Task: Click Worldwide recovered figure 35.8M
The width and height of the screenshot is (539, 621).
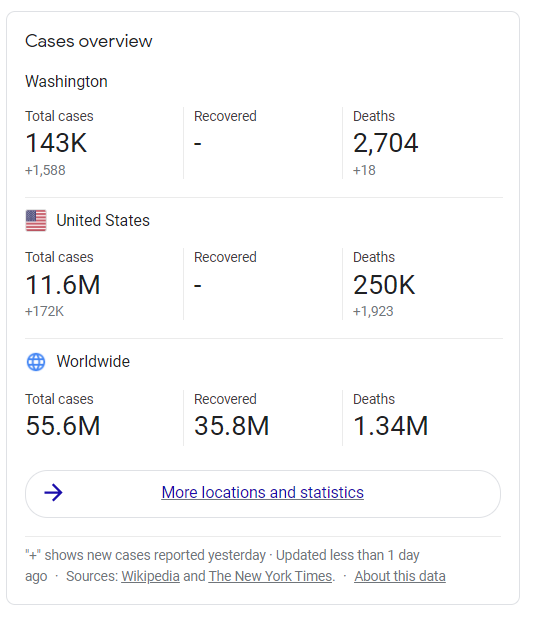Action: click(232, 426)
